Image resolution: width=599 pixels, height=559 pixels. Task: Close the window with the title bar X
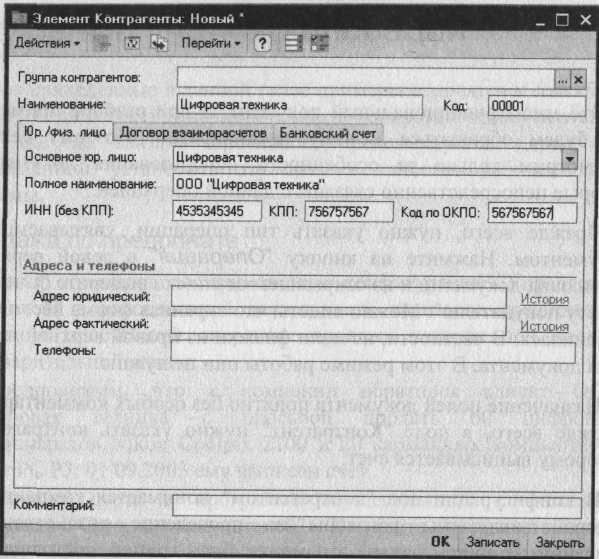pos(585,19)
